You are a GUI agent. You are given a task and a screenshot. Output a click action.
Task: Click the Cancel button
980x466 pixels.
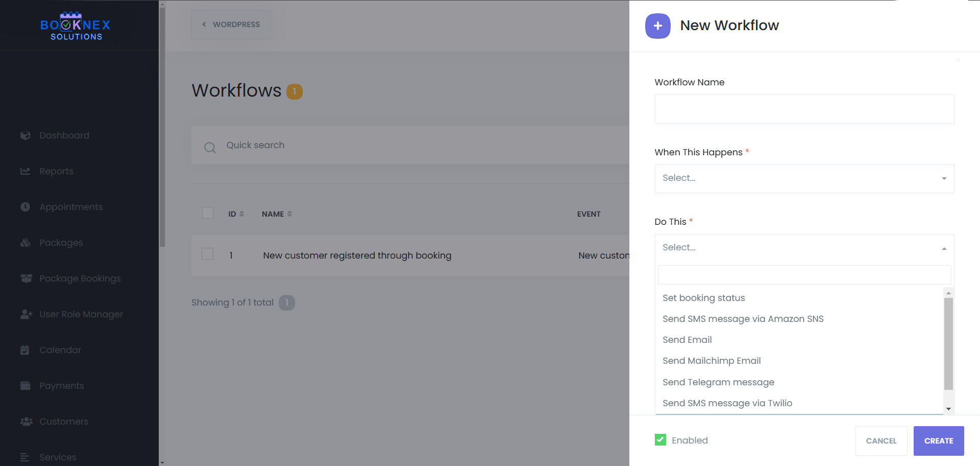point(881,440)
